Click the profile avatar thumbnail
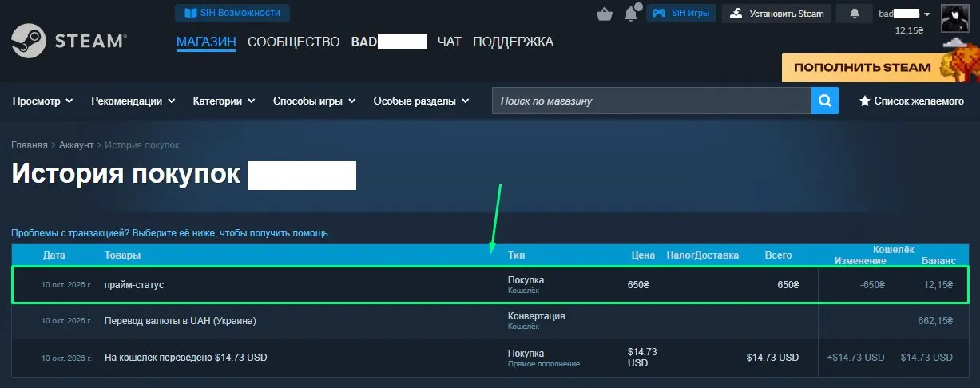 (955, 18)
